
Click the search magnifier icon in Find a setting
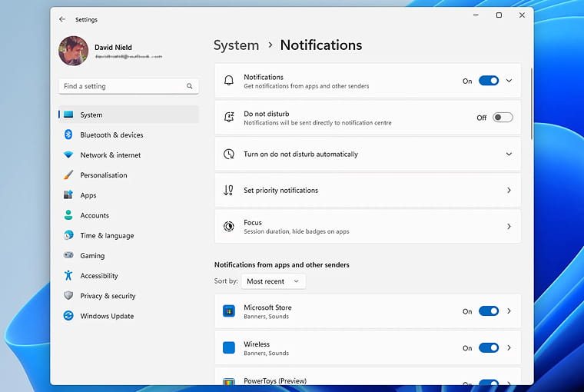click(x=190, y=87)
